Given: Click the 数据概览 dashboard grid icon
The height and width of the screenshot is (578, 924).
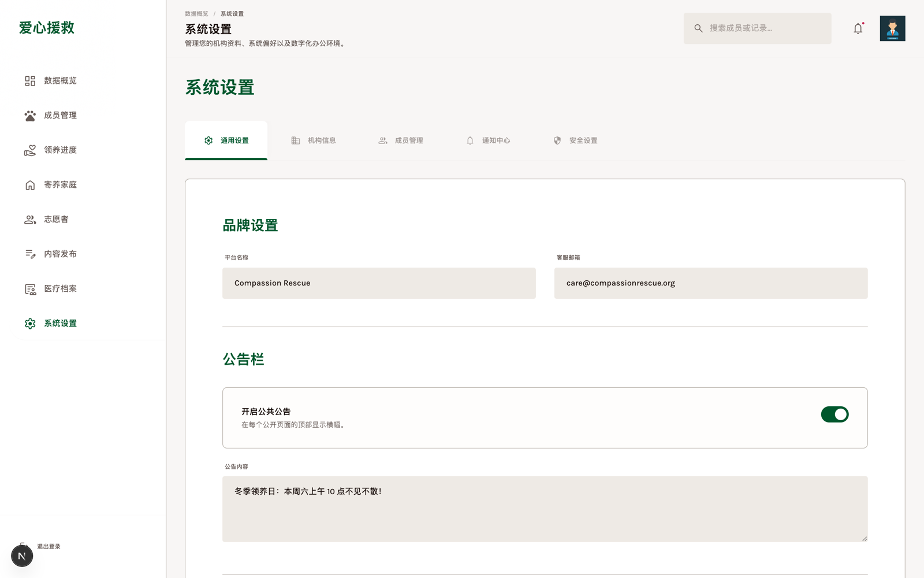Looking at the screenshot, I should coord(30,81).
